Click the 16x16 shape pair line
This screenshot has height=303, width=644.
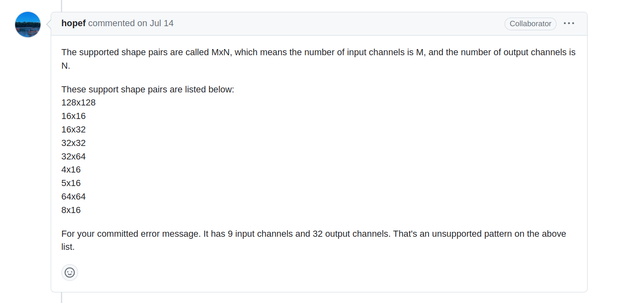(x=74, y=116)
